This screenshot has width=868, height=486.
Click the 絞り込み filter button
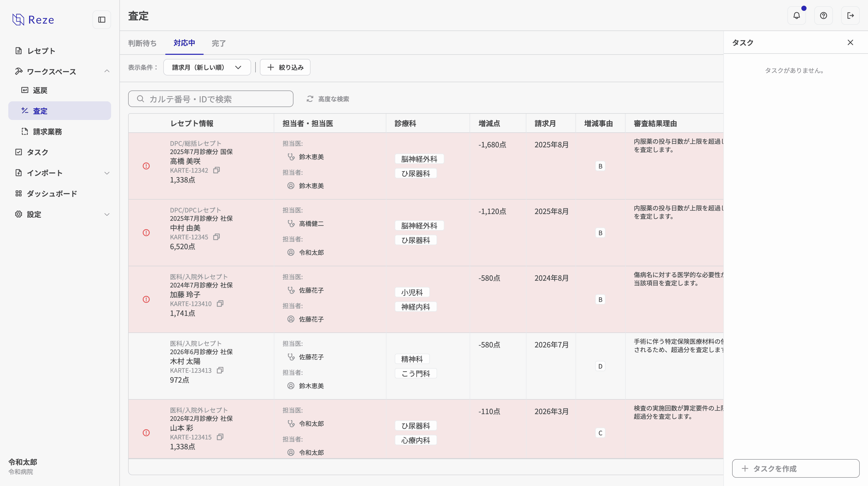click(285, 67)
